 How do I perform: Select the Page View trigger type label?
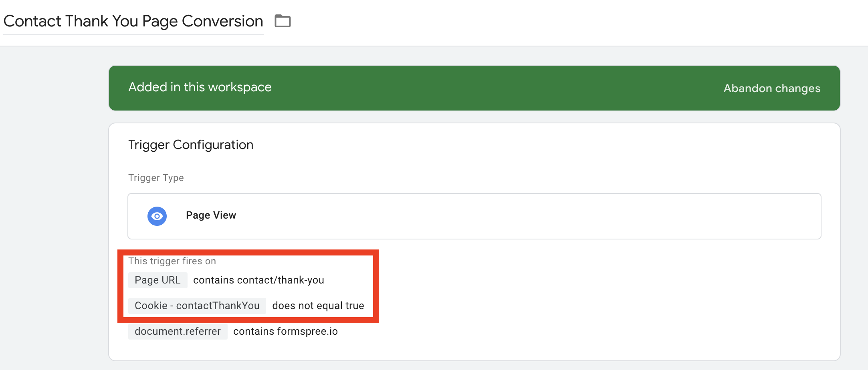pos(211,215)
